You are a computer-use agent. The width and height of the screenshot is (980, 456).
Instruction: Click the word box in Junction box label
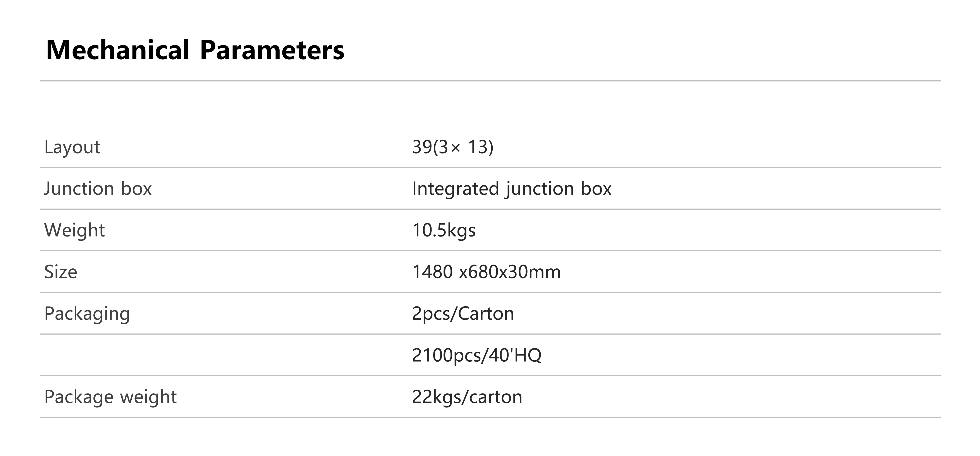tap(136, 188)
